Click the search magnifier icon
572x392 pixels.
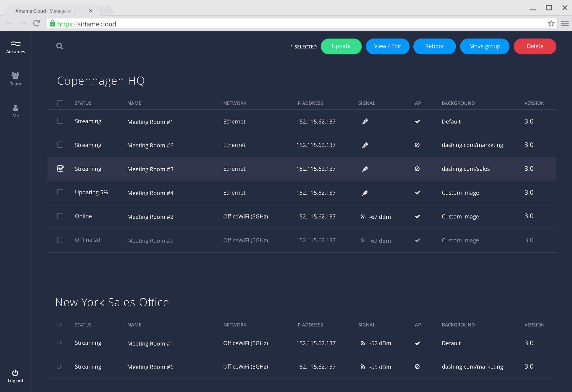pos(59,46)
